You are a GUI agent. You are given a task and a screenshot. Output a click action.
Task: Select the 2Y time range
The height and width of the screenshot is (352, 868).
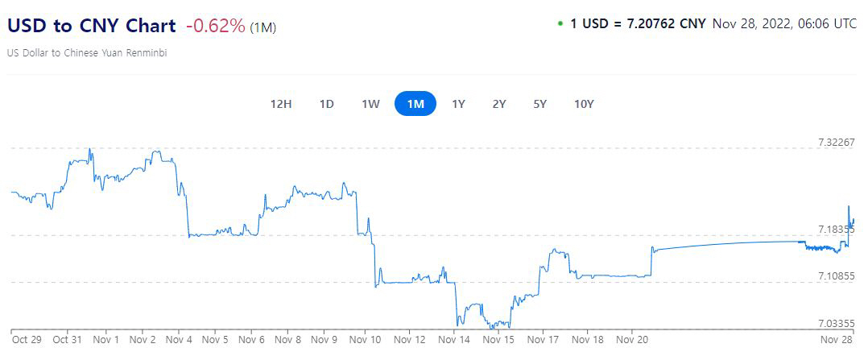tap(499, 104)
